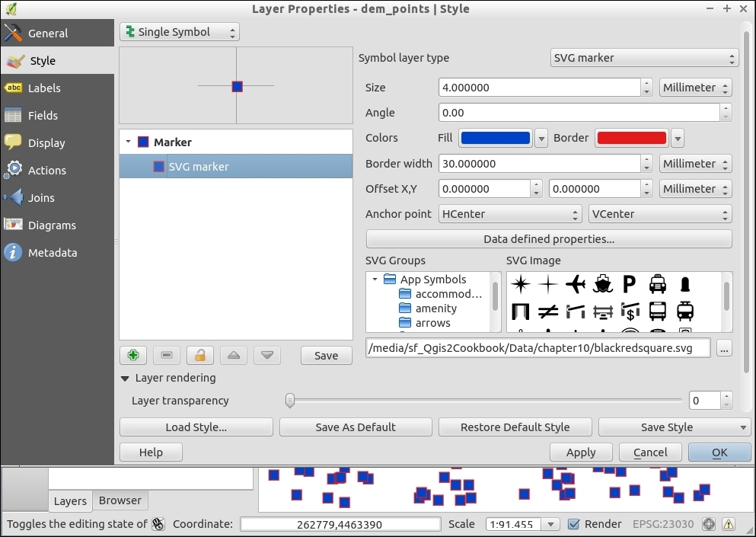This screenshot has height=537, width=756.
Task: Remove the selected symbol layer with the minus
Action: click(166, 356)
